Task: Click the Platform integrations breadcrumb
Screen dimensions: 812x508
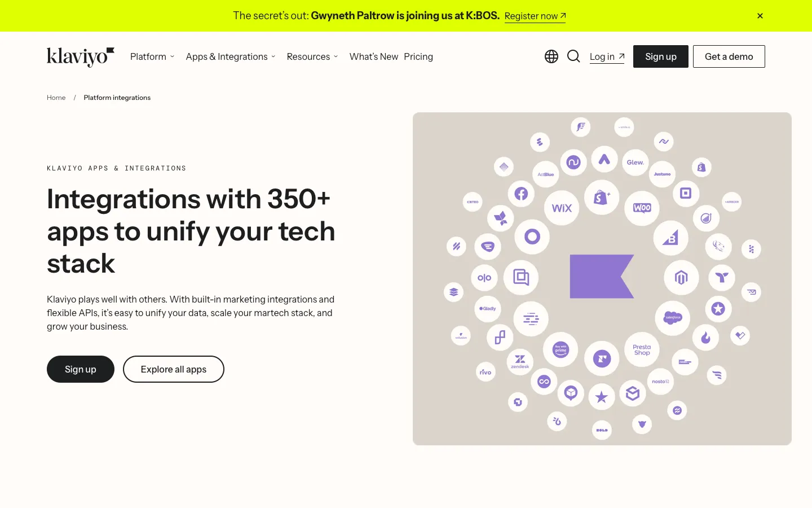Action: pos(117,98)
